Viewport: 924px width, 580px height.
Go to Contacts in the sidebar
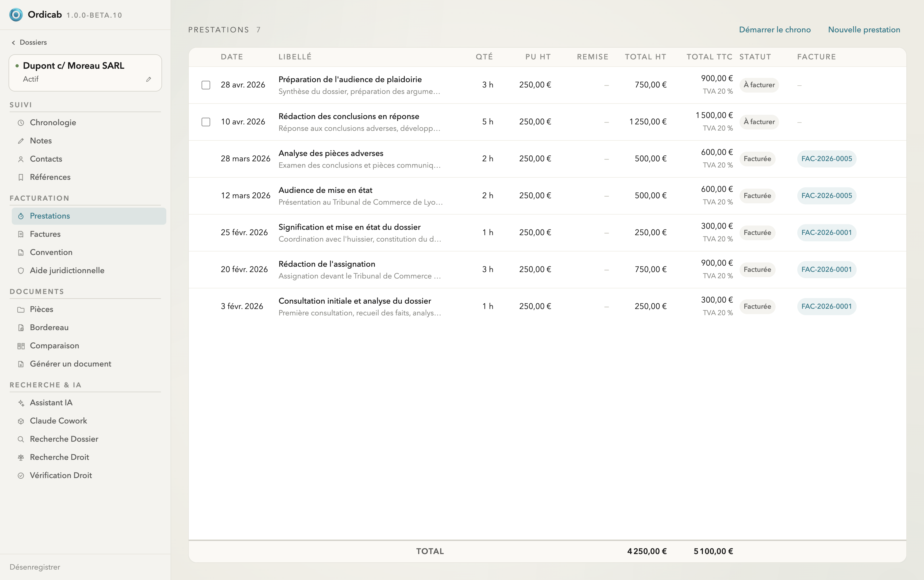pos(89,159)
